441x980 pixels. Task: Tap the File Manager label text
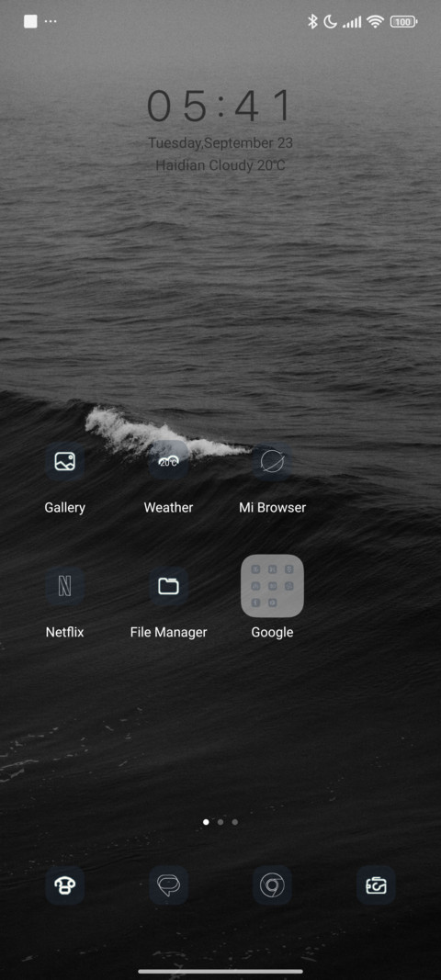pyautogui.click(x=168, y=632)
